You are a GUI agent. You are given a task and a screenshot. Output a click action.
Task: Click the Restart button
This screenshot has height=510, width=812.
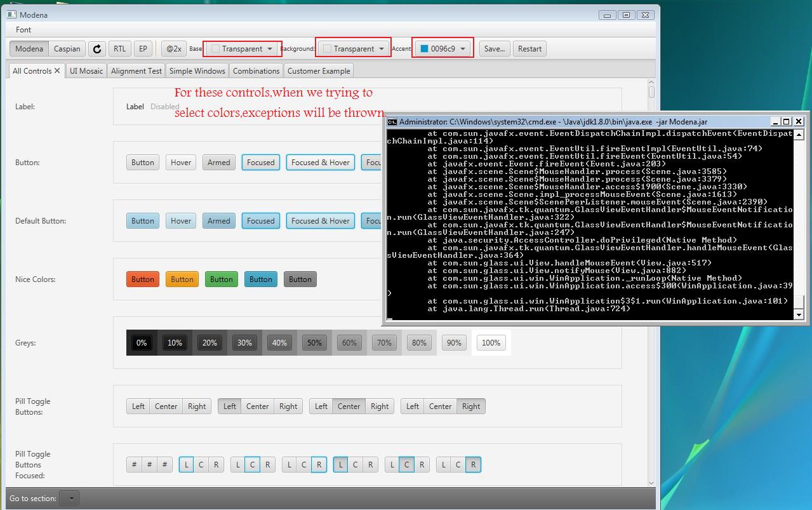point(529,49)
